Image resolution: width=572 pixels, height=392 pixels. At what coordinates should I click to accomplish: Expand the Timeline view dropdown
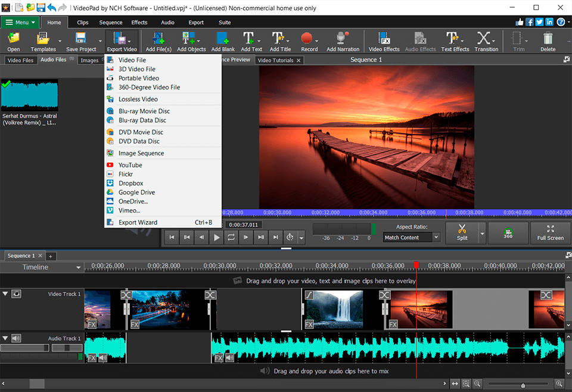pyautogui.click(x=78, y=268)
